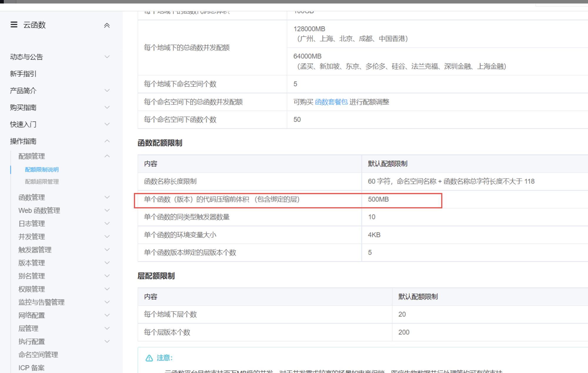The image size is (588, 373).
Task: Click the 500MB quota value cell
Action: pyautogui.click(x=378, y=199)
